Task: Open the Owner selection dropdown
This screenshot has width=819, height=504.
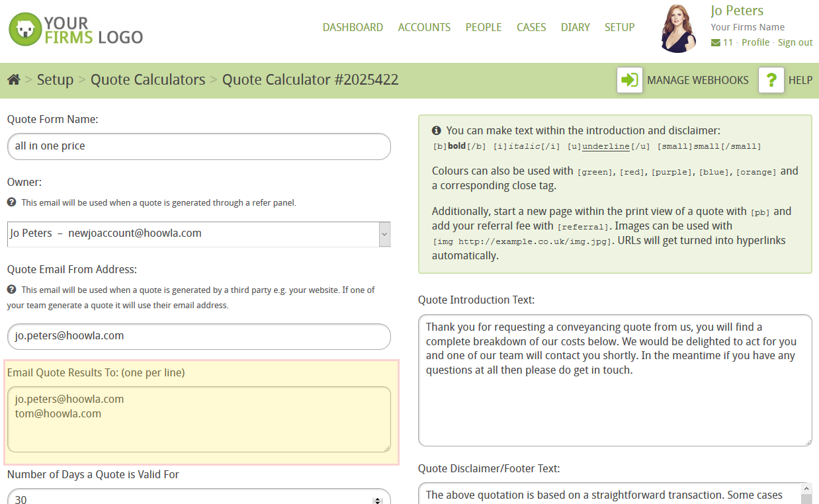Action: [x=384, y=233]
